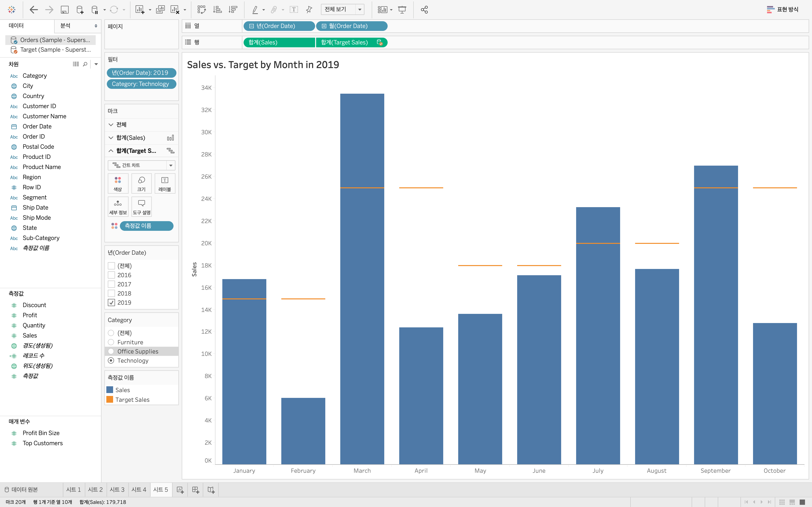Open the Color marks card button
Image resolution: width=812 pixels, height=507 pixels.
[x=118, y=183]
